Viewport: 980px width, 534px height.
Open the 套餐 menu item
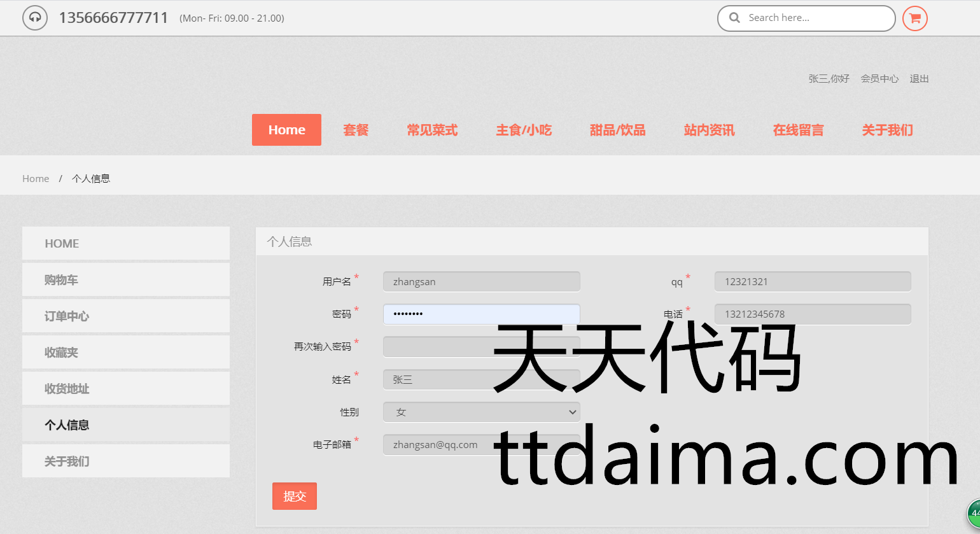click(x=356, y=130)
